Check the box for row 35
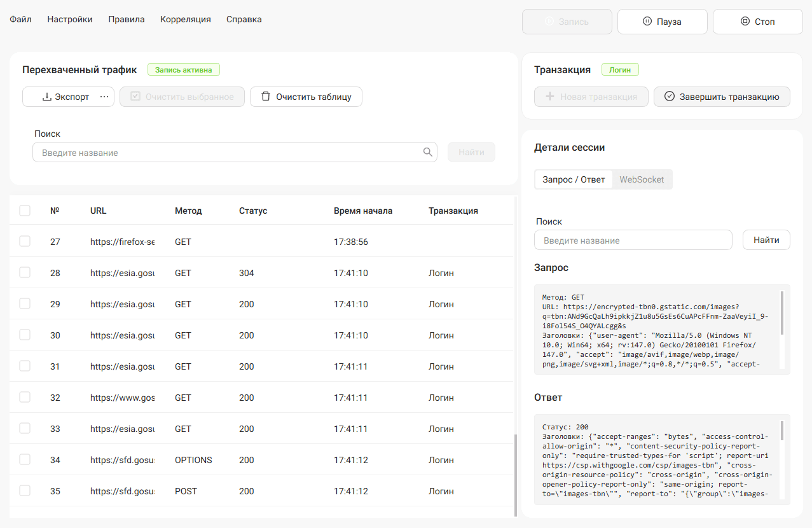The image size is (812, 528). (25, 490)
